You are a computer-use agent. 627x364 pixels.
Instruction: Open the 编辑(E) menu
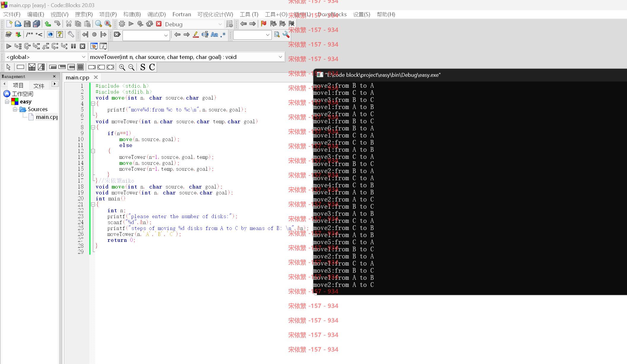click(x=36, y=14)
